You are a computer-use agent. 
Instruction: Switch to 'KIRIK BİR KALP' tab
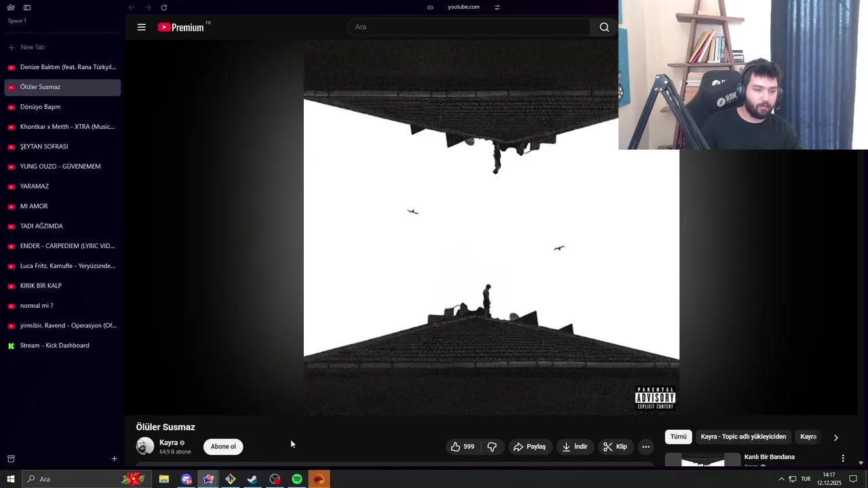coord(62,285)
